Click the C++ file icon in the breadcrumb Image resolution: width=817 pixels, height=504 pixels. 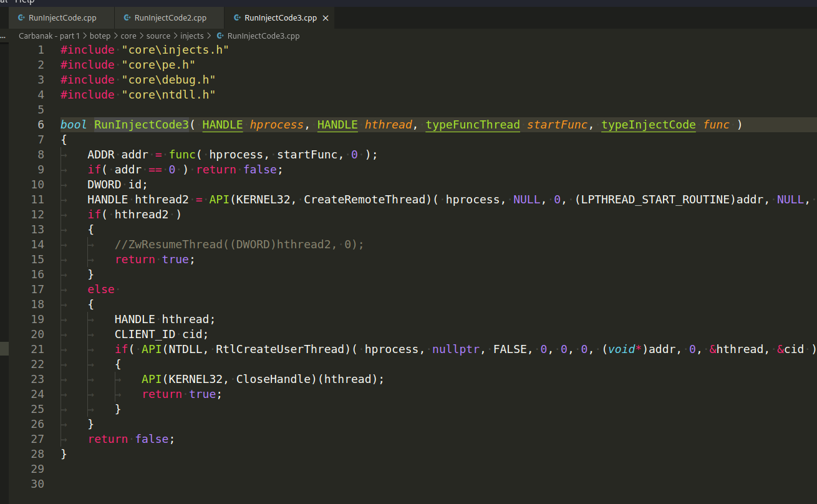[x=220, y=36]
